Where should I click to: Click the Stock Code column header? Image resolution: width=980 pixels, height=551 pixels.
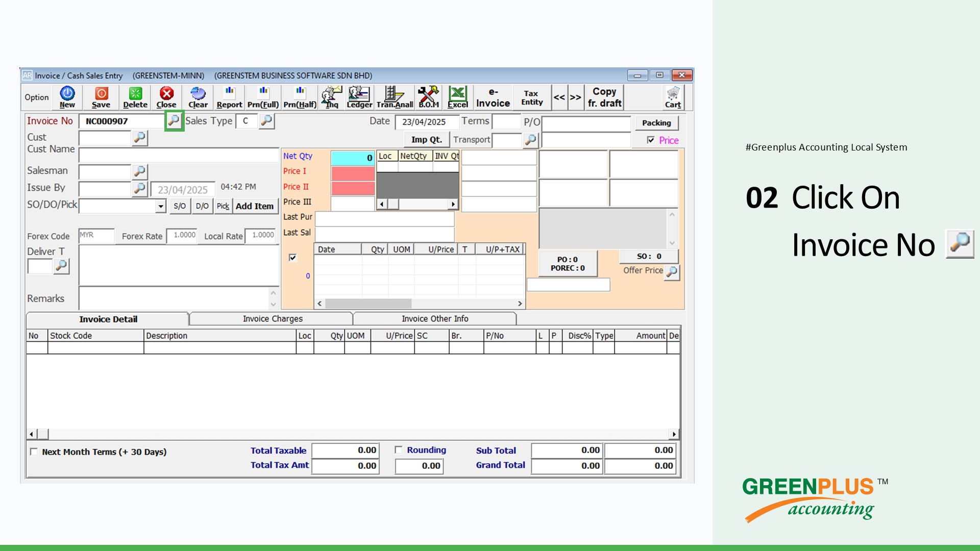(x=95, y=336)
